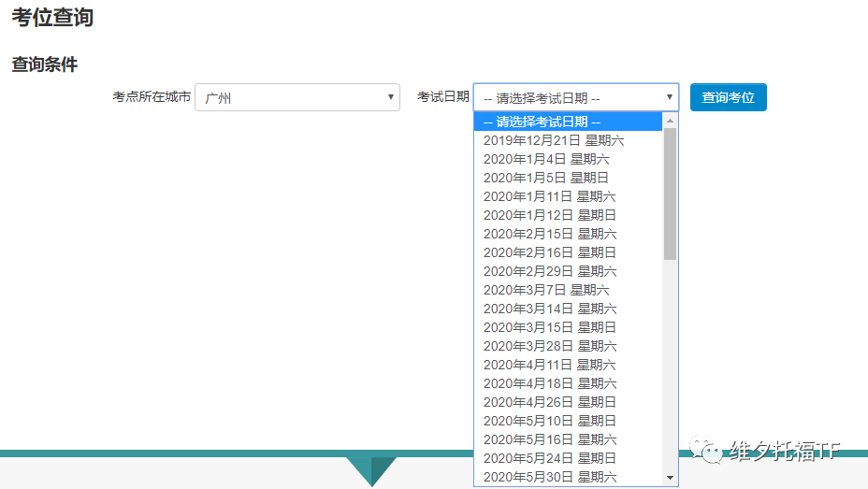Choose 2020年5月30日 星期六 date
Viewport: 868px width, 489px height.
pos(568,477)
